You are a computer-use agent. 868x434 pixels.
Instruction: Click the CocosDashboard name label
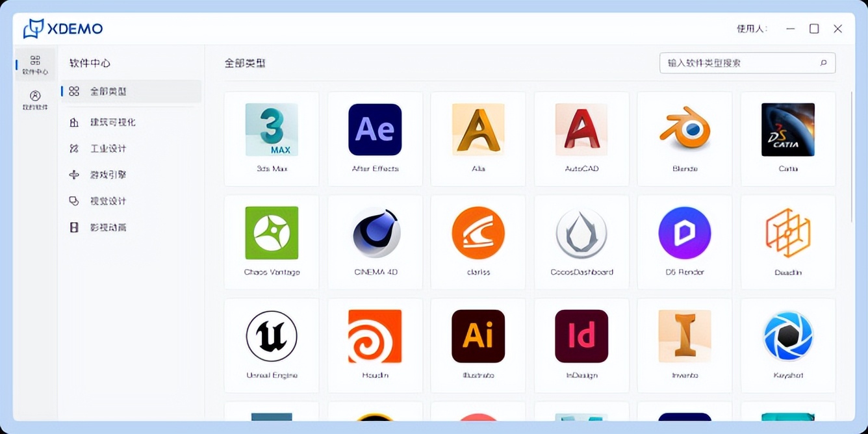click(581, 272)
